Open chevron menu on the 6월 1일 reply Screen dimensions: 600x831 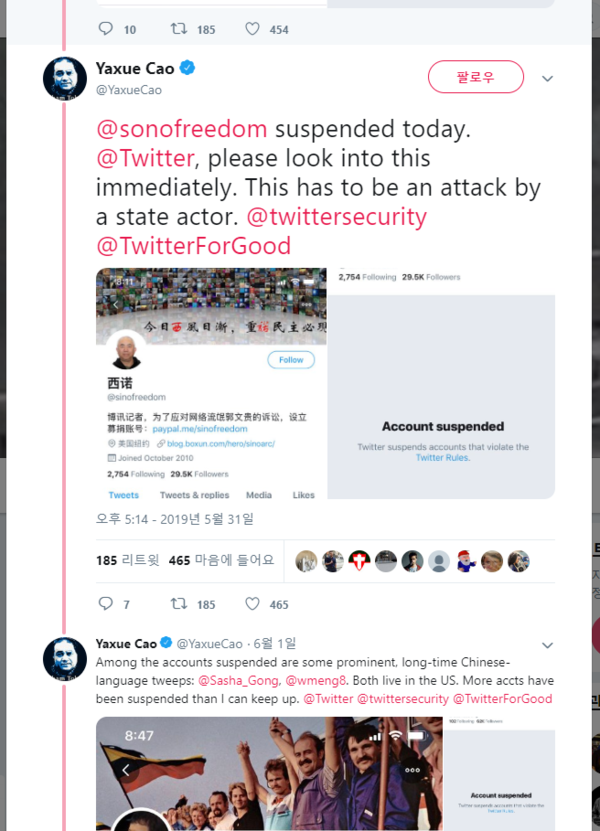coord(548,645)
